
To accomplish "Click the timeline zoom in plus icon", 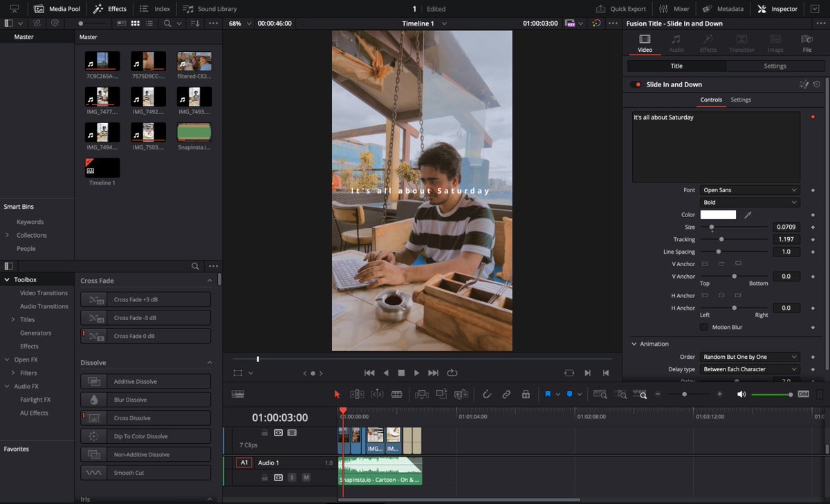I will [719, 394].
